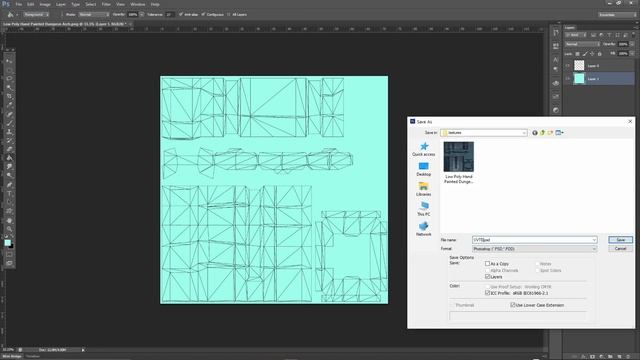Create new folder in Save As dialog

[x=550, y=133]
